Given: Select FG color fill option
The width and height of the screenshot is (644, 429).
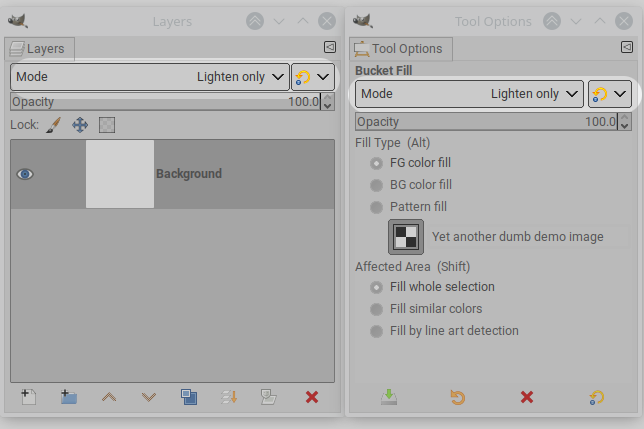Looking at the screenshot, I should click(411, 163).
